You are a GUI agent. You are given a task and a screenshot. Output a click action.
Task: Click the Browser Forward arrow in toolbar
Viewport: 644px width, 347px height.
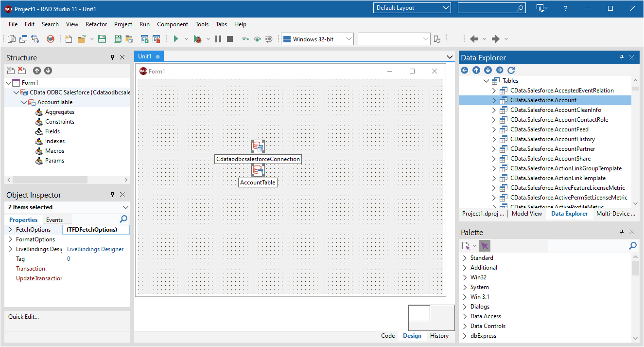496,39
